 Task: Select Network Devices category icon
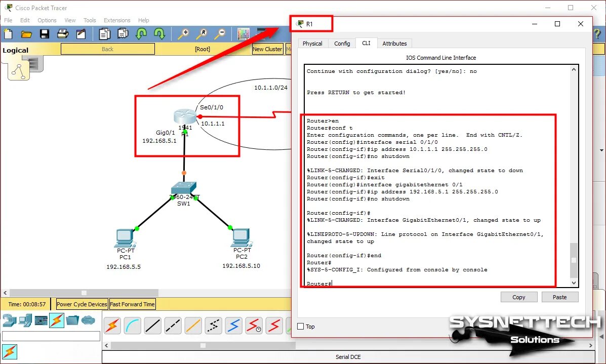(x=9, y=320)
